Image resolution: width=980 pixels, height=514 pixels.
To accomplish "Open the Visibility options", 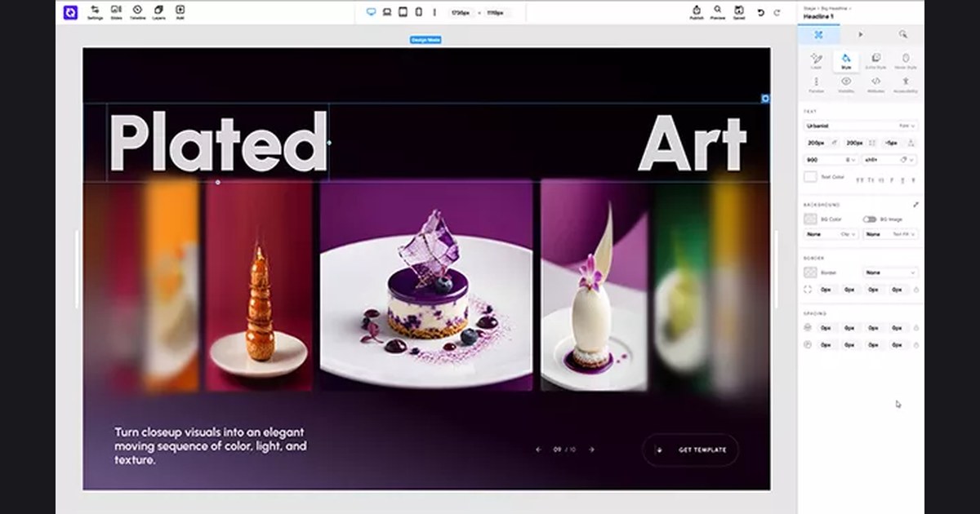I will [x=846, y=85].
